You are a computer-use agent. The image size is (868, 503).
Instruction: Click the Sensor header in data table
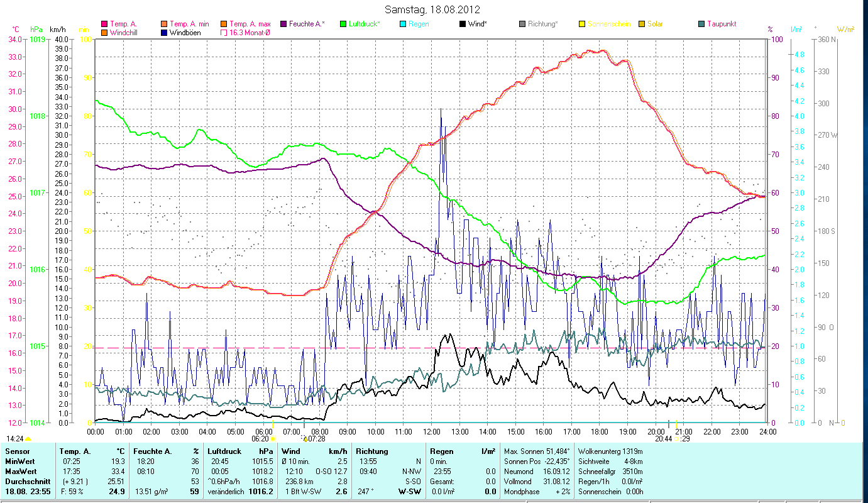(x=17, y=451)
